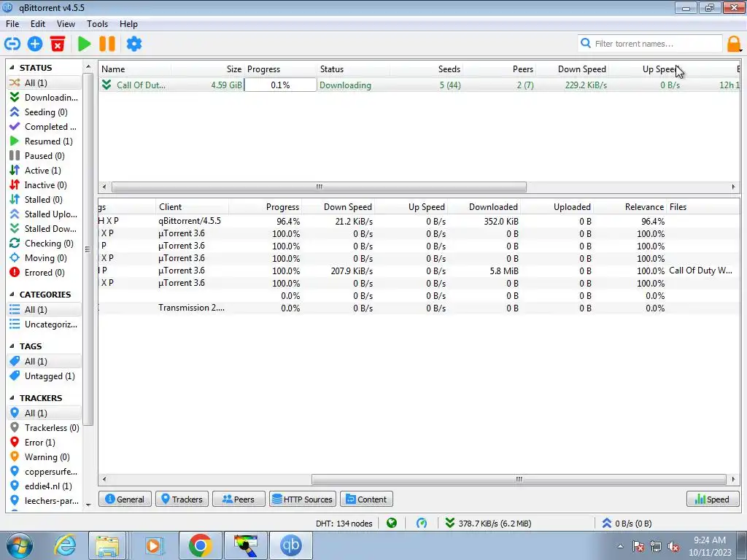The height and width of the screenshot is (560, 747).
Task: Switch to the Peers tab
Action: (x=239, y=499)
